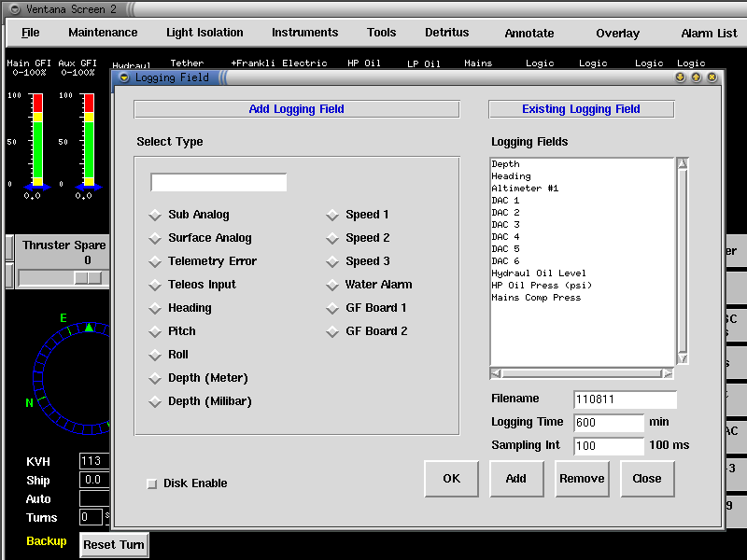Open the Light Isolation menu
The image size is (747, 560).
(204, 33)
